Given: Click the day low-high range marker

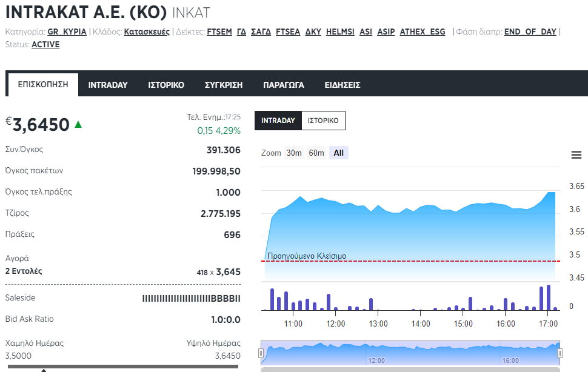Looking at the screenshot, I should click(x=44, y=370).
